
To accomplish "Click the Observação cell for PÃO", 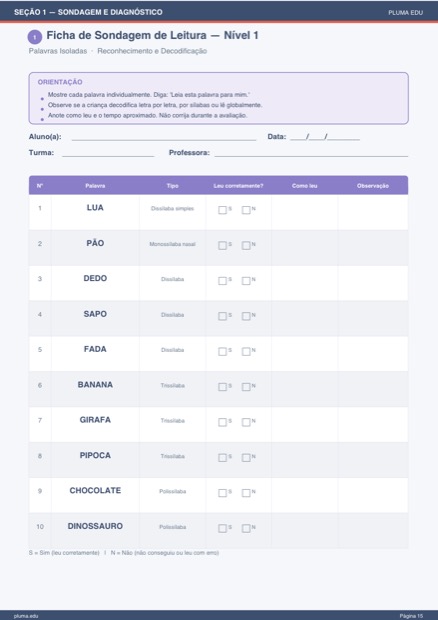I will pos(373,248).
